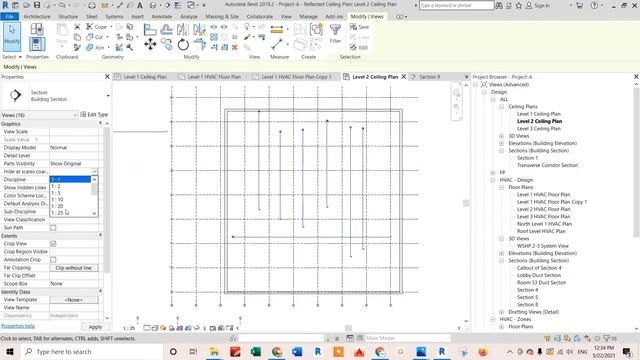This screenshot has width=640, height=360.
Task: Click the Edit Type button
Action: (x=94, y=115)
